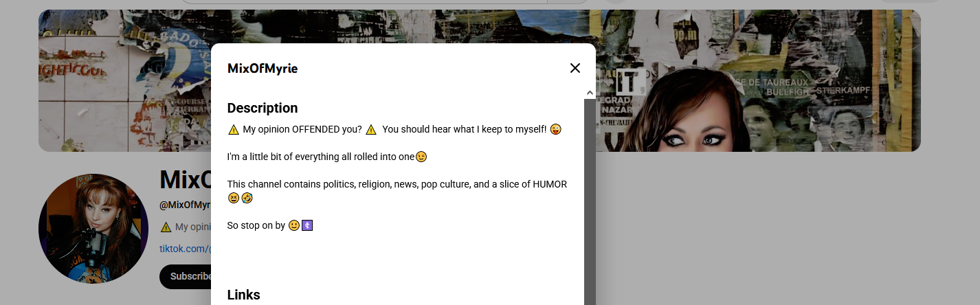Open the tiktok.com channel link

[184, 249]
